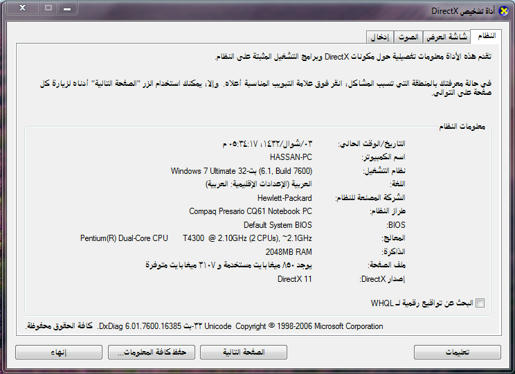Click the التاريخ/الوقت الحالي label
515x374 pixels.
(372, 144)
